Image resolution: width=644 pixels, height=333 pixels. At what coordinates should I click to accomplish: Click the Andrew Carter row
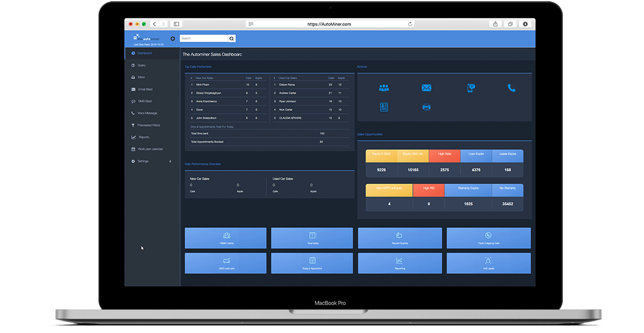click(311, 93)
